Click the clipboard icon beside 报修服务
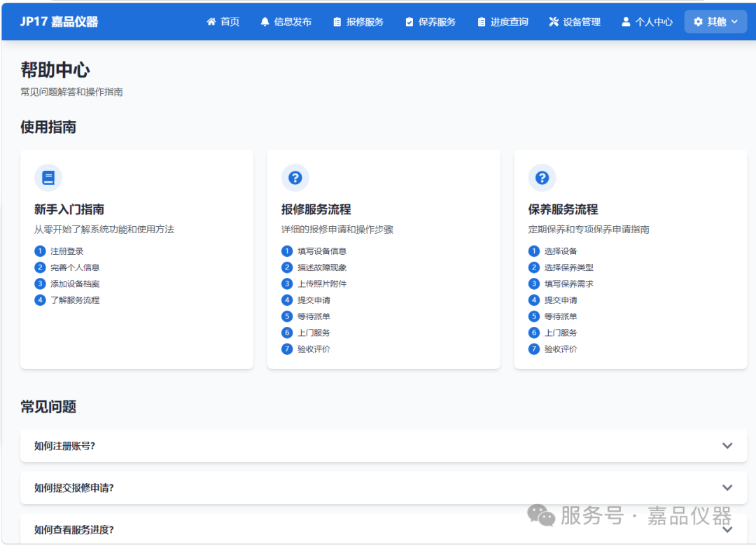Image resolution: width=756 pixels, height=546 pixels. point(337,22)
